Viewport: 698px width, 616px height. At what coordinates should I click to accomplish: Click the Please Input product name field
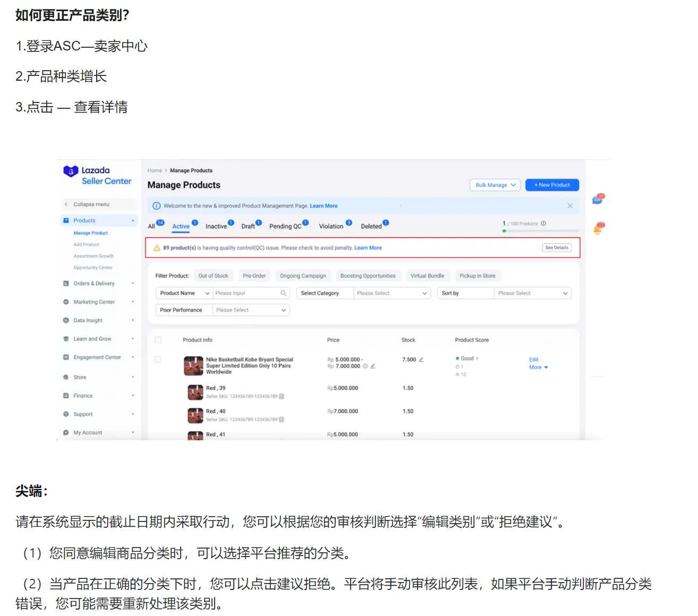coord(247,293)
